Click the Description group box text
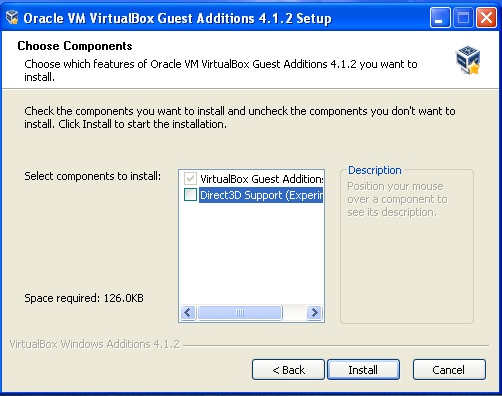 396,199
